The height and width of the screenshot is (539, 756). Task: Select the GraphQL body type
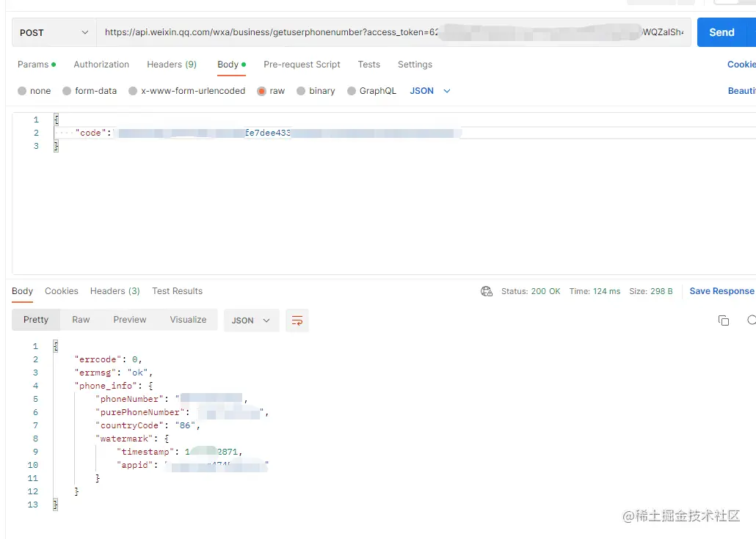pos(371,91)
